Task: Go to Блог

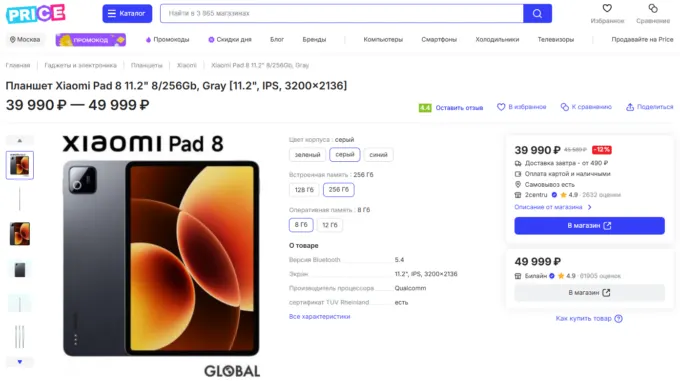Action: (277, 39)
